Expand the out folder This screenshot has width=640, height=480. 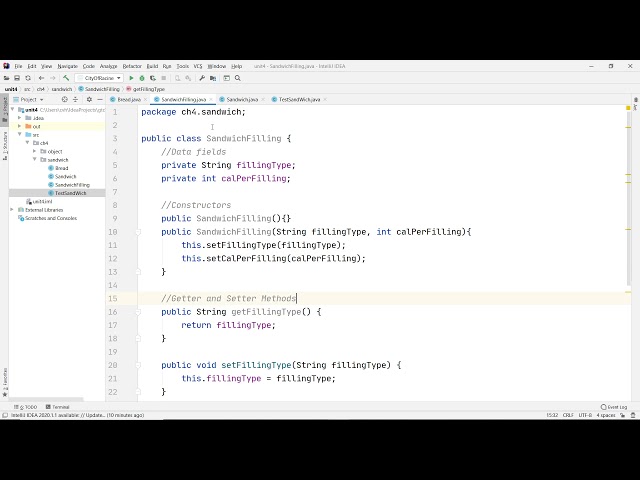point(20,126)
